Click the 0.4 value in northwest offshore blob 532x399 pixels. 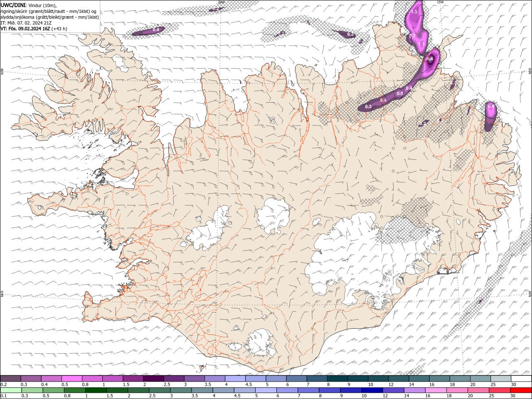156,30
